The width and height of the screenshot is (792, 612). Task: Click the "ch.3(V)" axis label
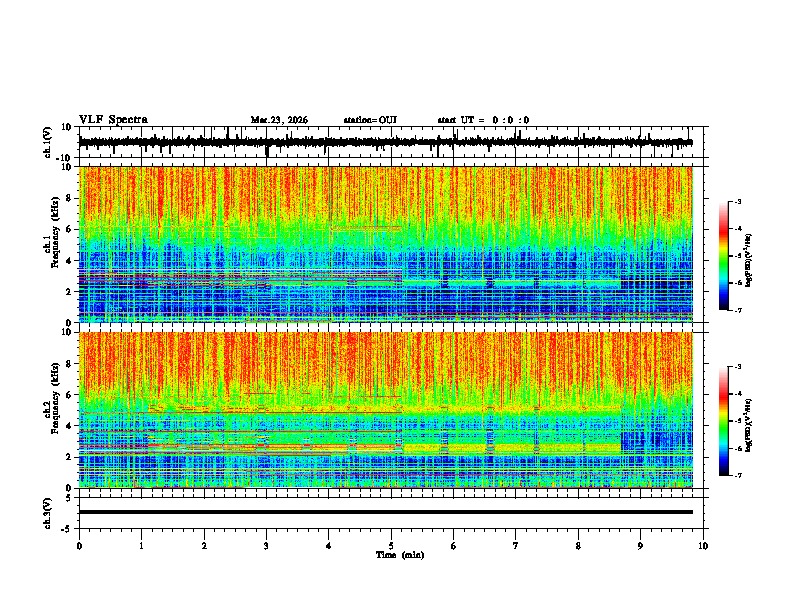tap(47, 513)
